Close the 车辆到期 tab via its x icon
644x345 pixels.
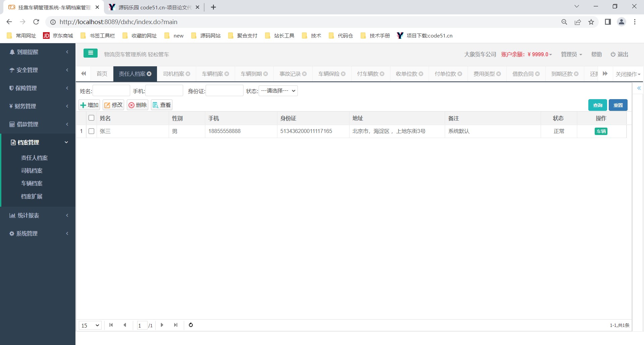click(x=266, y=74)
